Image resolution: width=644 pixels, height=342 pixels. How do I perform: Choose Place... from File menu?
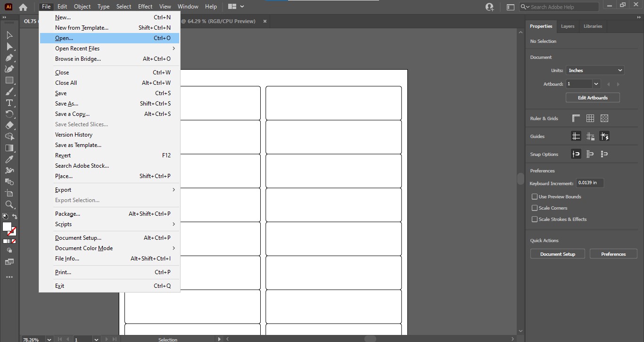(x=109, y=176)
